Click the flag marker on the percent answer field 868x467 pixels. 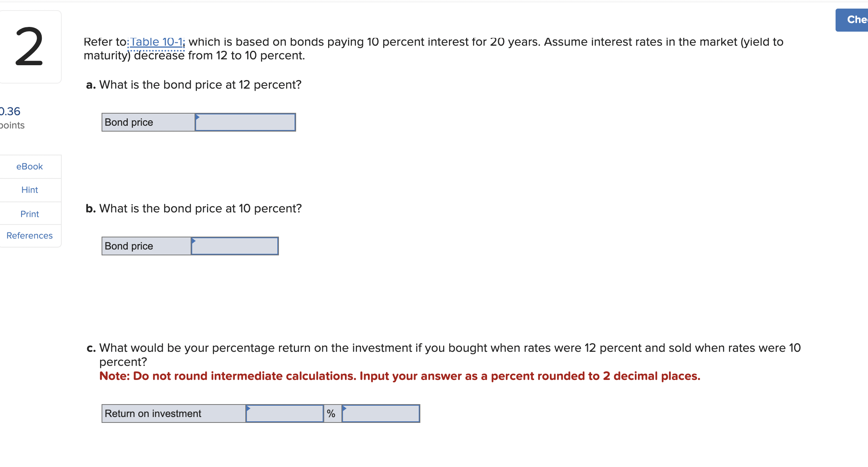pyautogui.click(x=345, y=408)
